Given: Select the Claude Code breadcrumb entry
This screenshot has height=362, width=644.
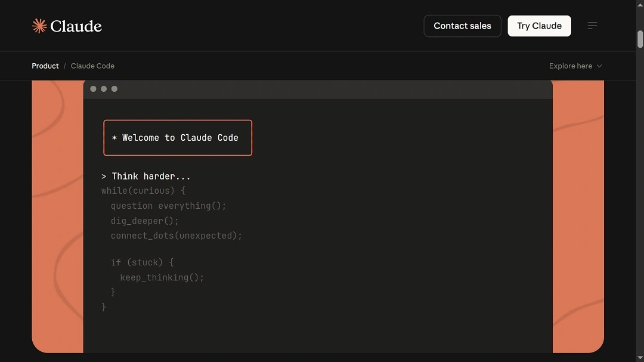Looking at the screenshot, I should 92,66.
